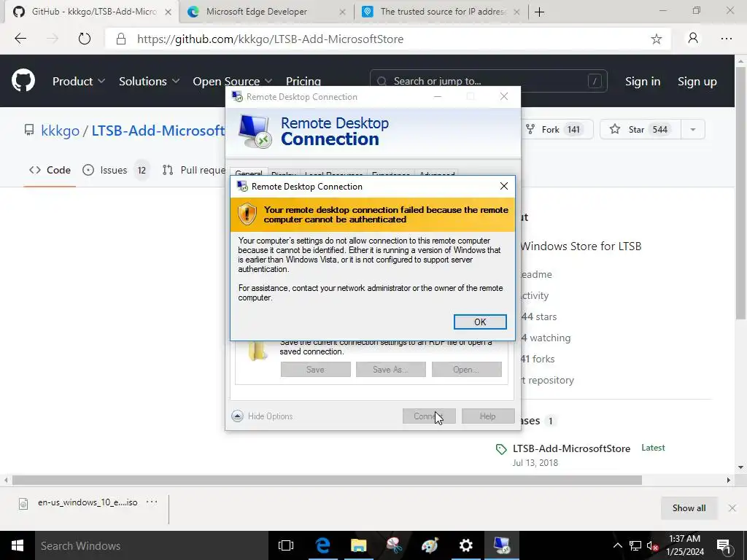Click the address bar lock icon
This screenshot has width=747, height=560.
click(121, 39)
